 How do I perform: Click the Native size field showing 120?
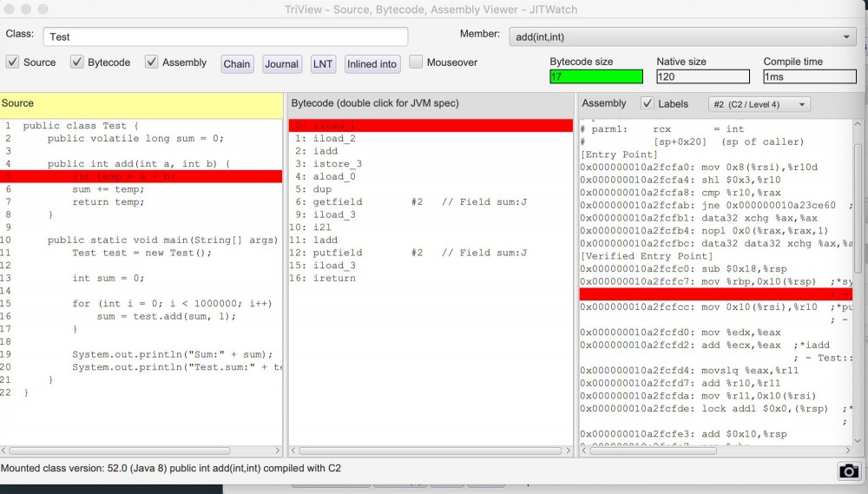coord(703,76)
